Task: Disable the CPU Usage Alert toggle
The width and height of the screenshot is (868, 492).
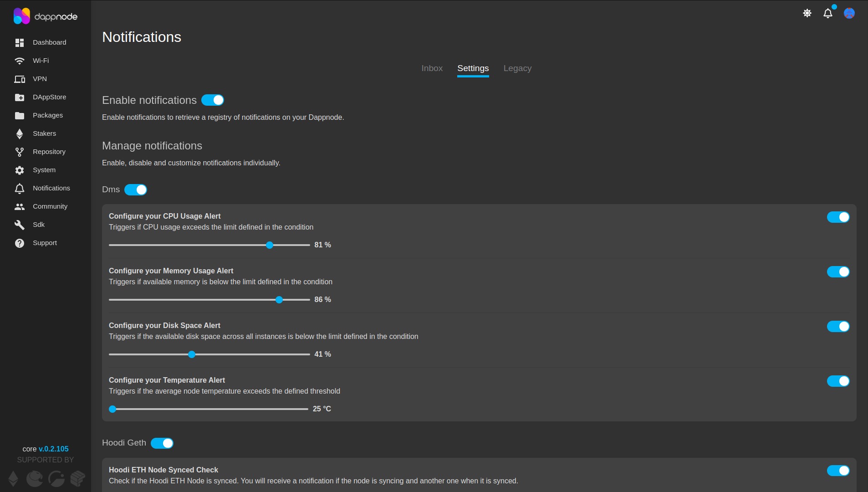Action: 838,217
